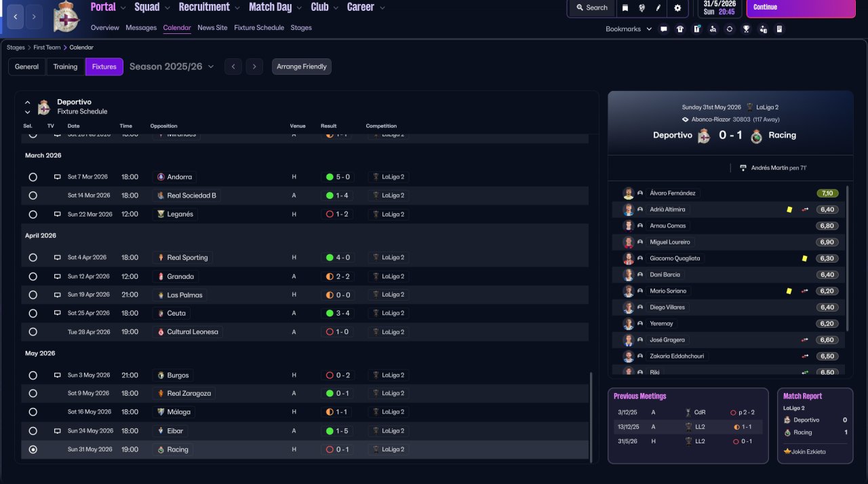Image resolution: width=868 pixels, height=484 pixels.
Task: Click the Deportivo crest in the match score header
Action: tap(704, 135)
